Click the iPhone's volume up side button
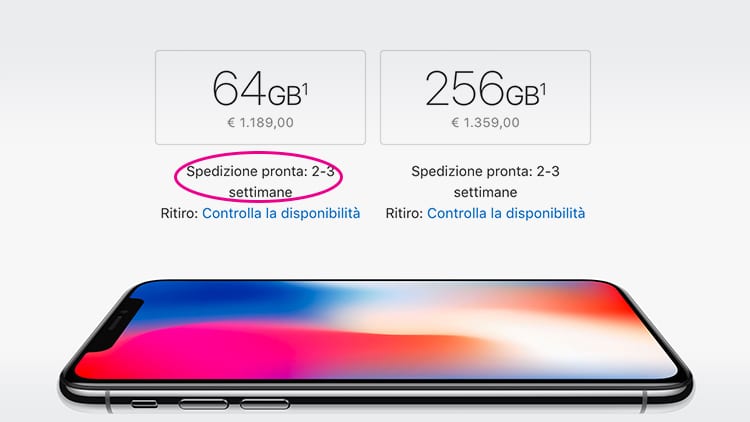 click(x=203, y=404)
